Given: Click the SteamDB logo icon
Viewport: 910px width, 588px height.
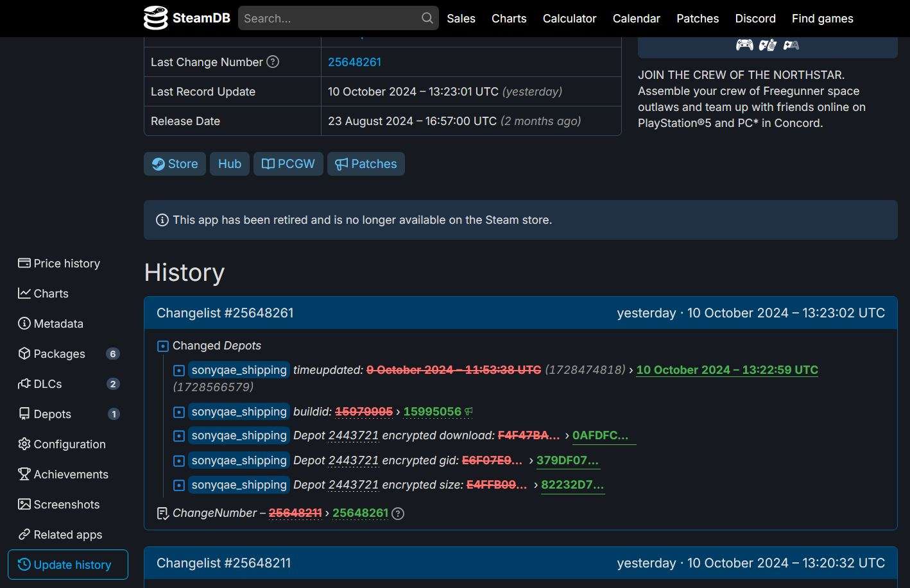Looking at the screenshot, I should (155, 18).
